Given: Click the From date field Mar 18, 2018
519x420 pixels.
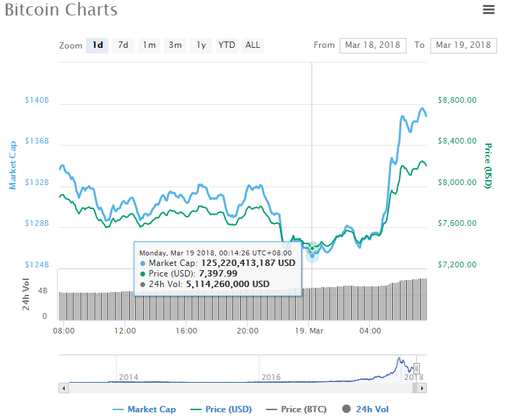Looking at the screenshot, I should click(373, 46).
